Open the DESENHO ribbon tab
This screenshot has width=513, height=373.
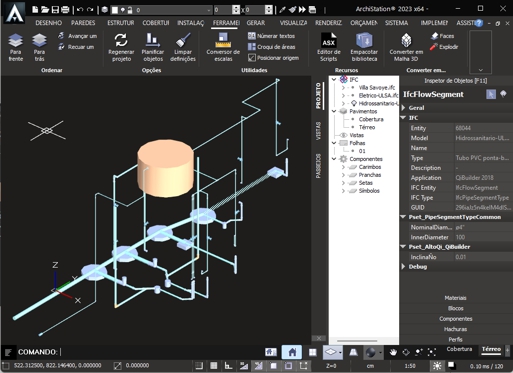49,23
